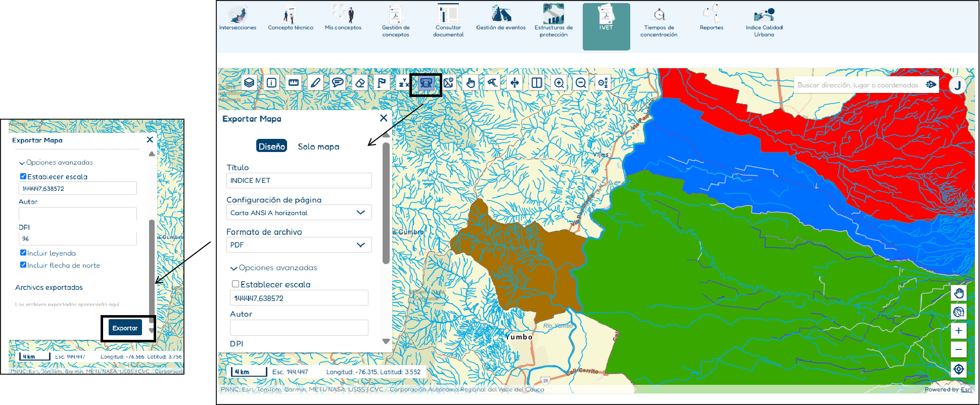Click the flag marker tool

382,82
